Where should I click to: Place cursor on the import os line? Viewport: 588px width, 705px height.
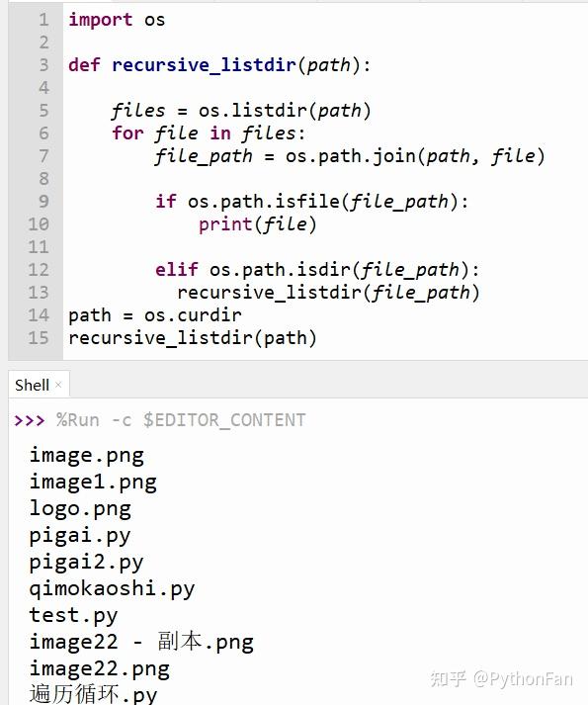(x=117, y=20)
